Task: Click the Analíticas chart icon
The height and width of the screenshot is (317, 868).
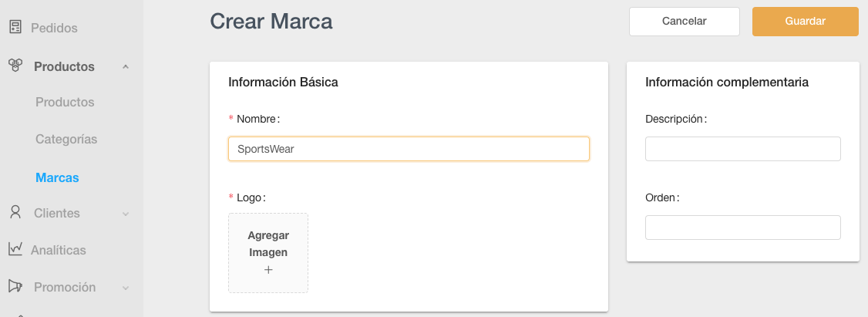Action: (15, 249)
